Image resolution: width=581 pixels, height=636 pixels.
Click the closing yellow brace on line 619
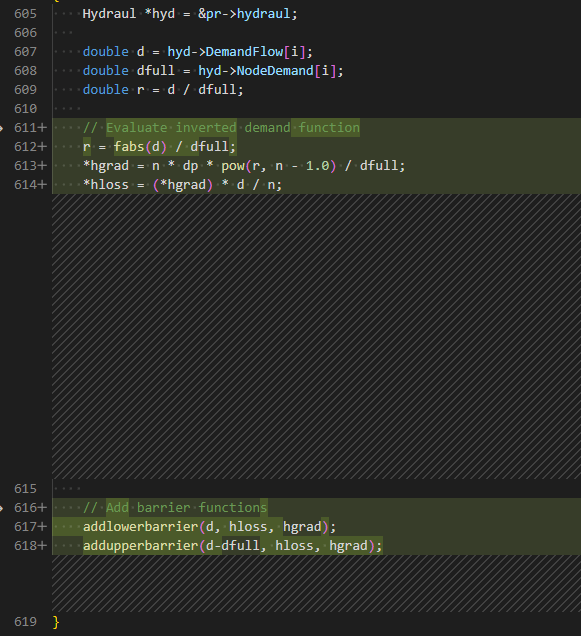pos(56,622)
